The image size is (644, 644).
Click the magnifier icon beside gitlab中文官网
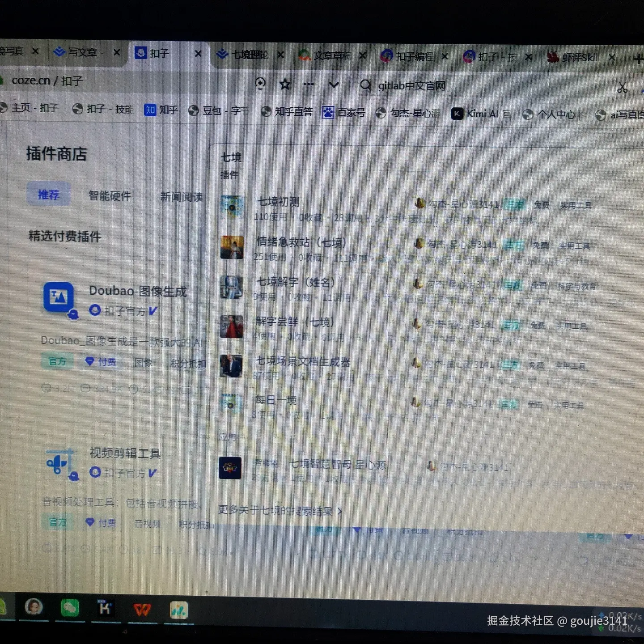point(365,85)
